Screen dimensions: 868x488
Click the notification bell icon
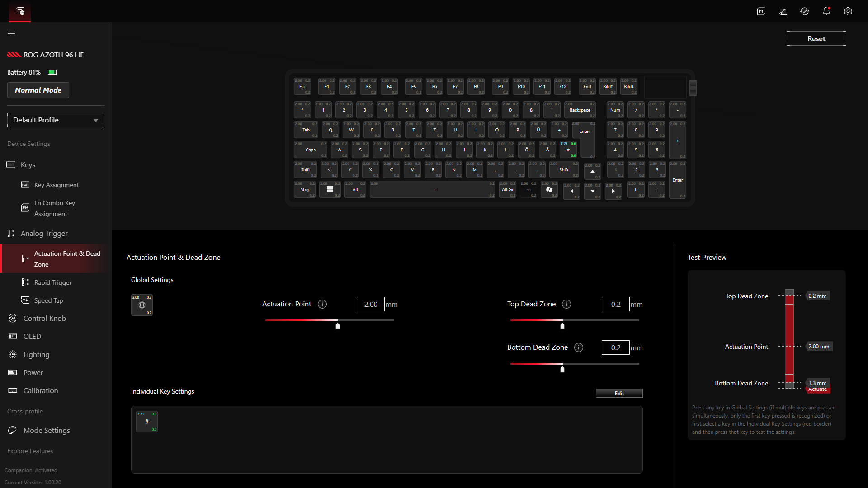pos(826,11)
